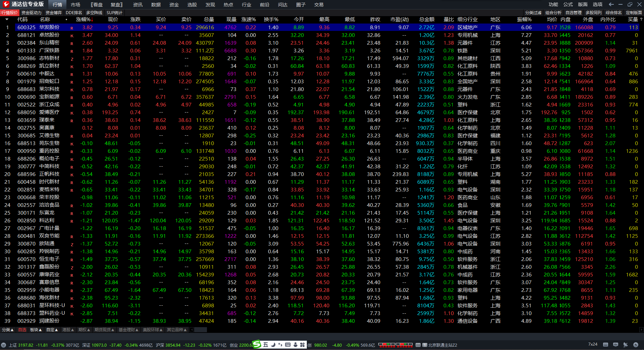The width and height of the screenshot is (644, 350).
Task: Click the K marker for 星环科技-U
Action: [x=72, y=306]
